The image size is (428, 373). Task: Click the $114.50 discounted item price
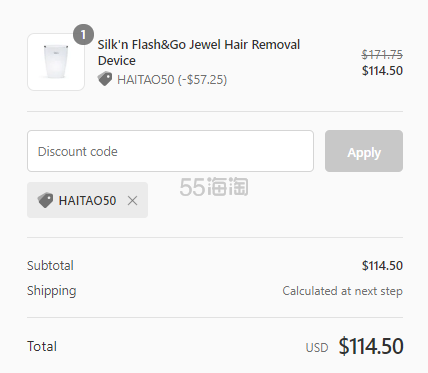pos(382,71)
